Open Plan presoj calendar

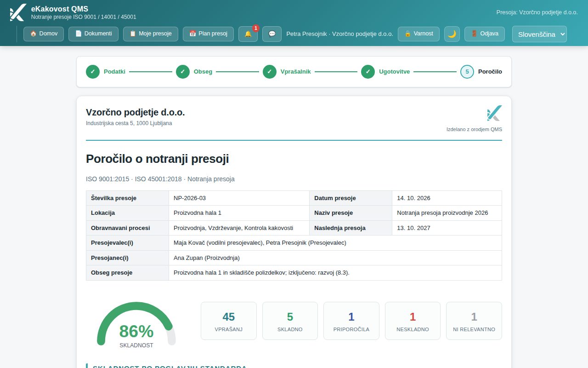point(208,34)
